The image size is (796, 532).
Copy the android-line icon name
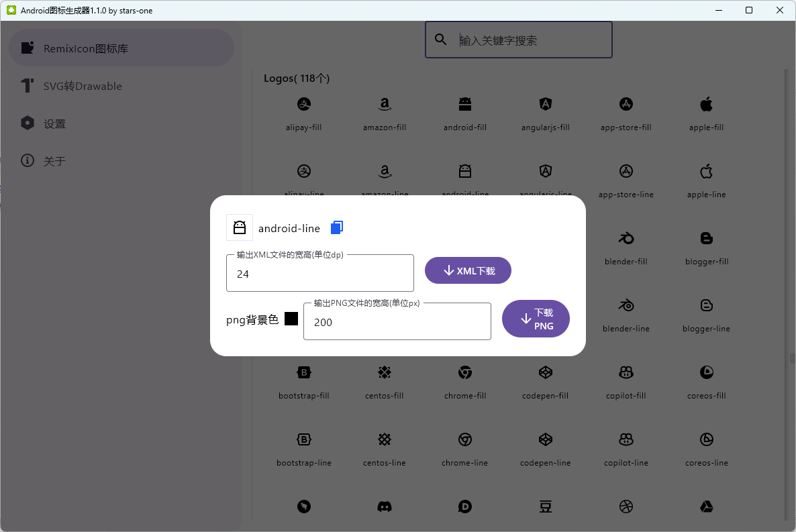click(336, 228)
